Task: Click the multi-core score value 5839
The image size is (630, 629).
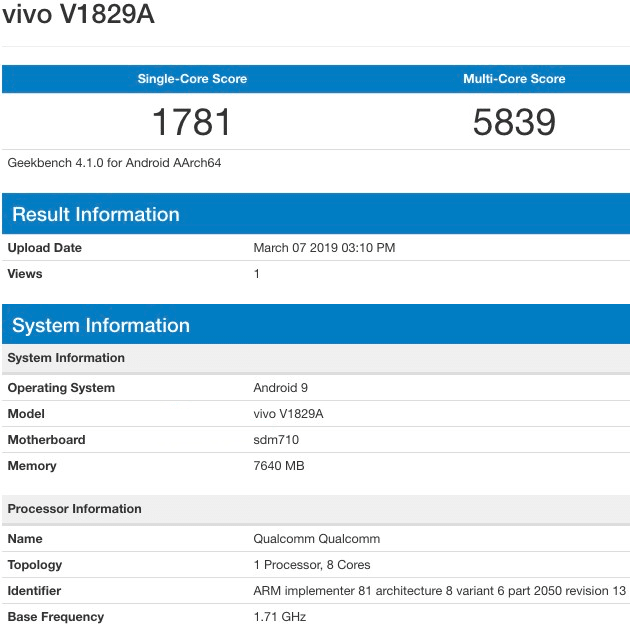Action: click(x=514, y=122)
